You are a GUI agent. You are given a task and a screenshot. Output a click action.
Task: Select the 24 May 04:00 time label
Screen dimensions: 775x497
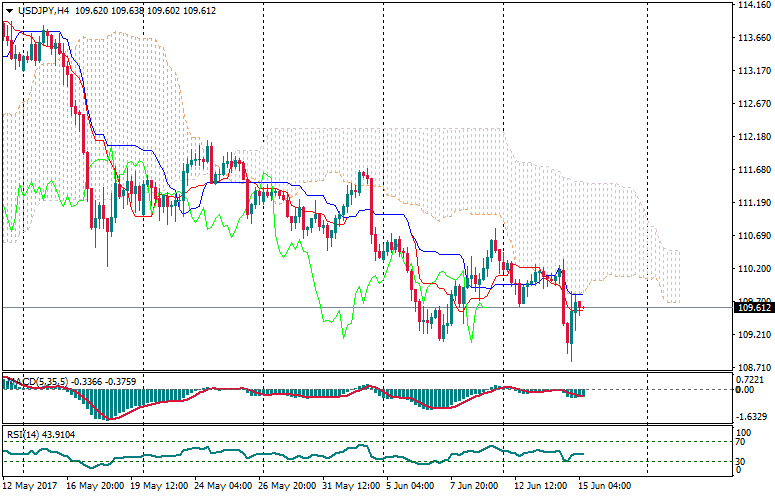click(222, 486)
